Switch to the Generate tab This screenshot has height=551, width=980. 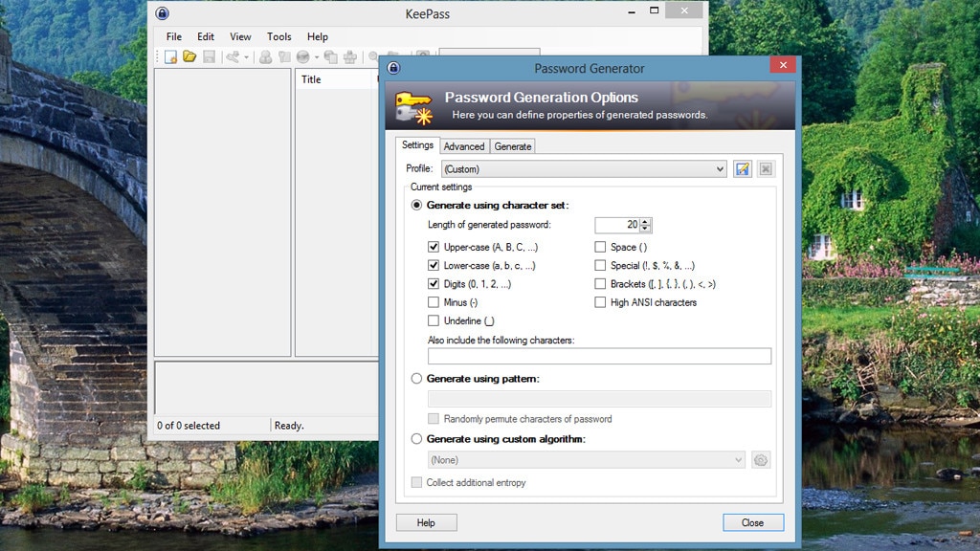pyautogui.click(x=513, y=146)
